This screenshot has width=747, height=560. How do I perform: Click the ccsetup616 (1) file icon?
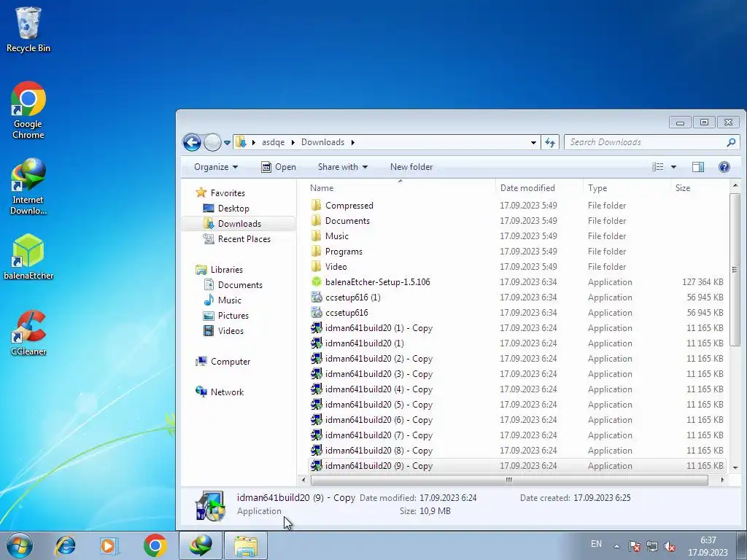click(317, 297)
